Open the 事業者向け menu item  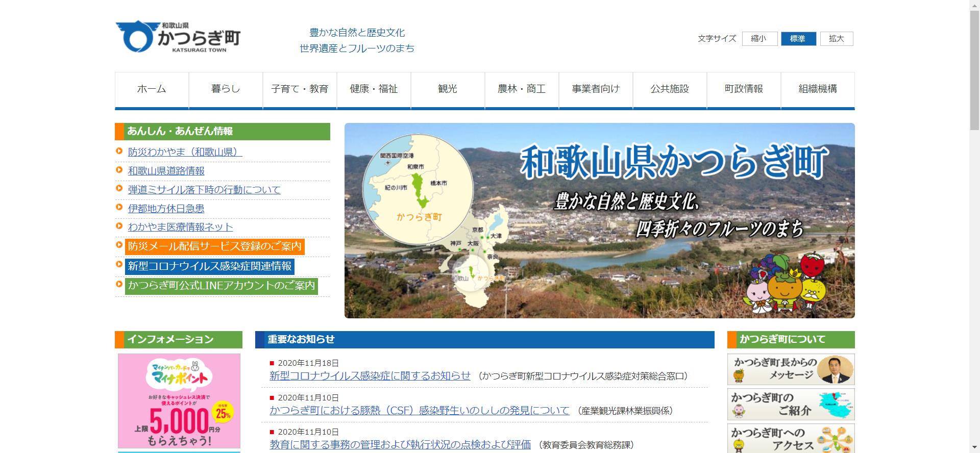[x=596, y=90]
